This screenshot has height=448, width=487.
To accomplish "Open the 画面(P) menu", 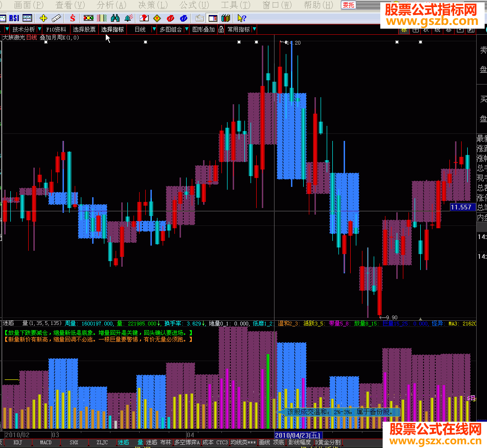I will tap(29, 5).
